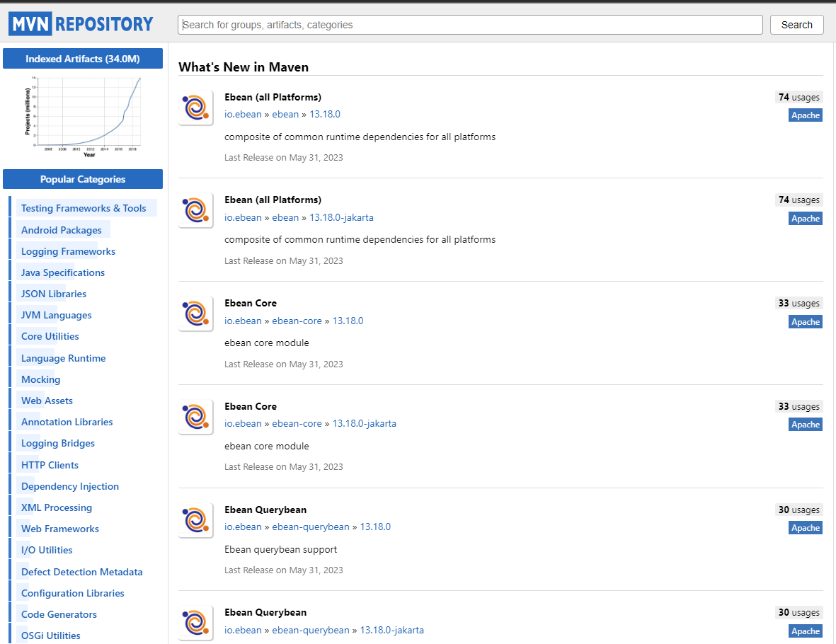Screen dimensions: 836x644
Task: Click the indexed artifacts growth chart
Action: [x=83, y=116]
